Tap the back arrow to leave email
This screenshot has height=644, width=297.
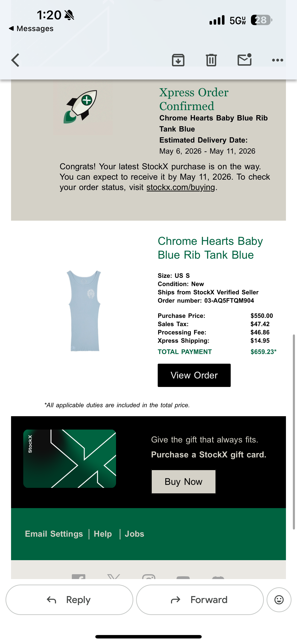15,60
